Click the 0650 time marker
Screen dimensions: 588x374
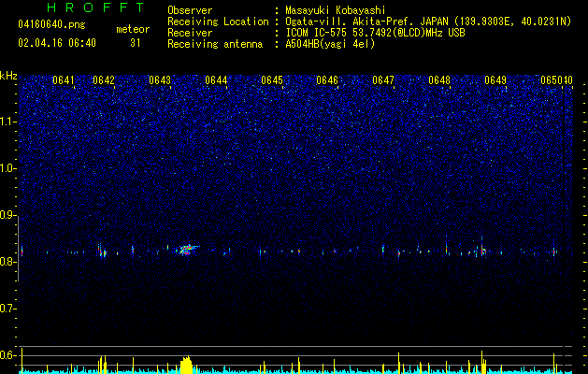pyautogui.click(x=552, y=80)
